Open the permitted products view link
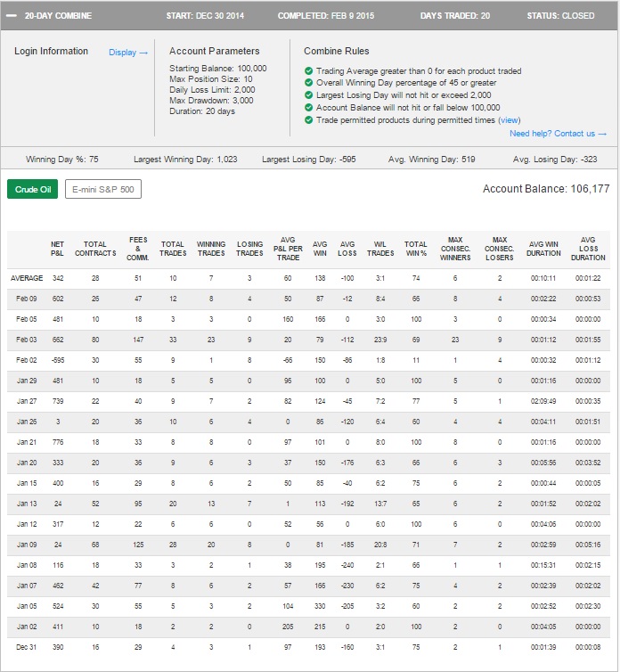The image size is (620, 672). [510, 120]
